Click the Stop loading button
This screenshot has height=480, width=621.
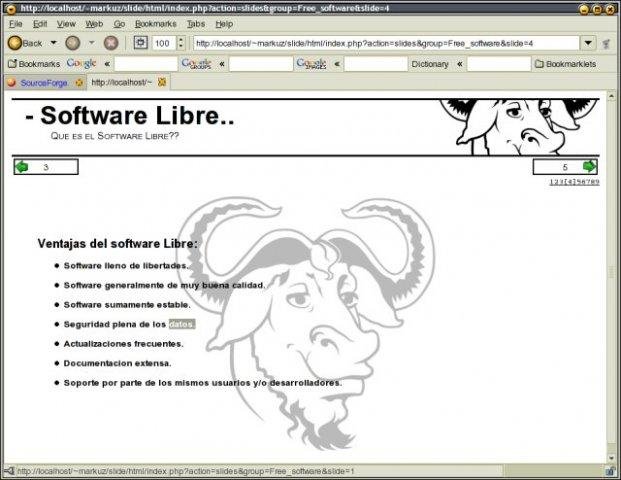111,43
